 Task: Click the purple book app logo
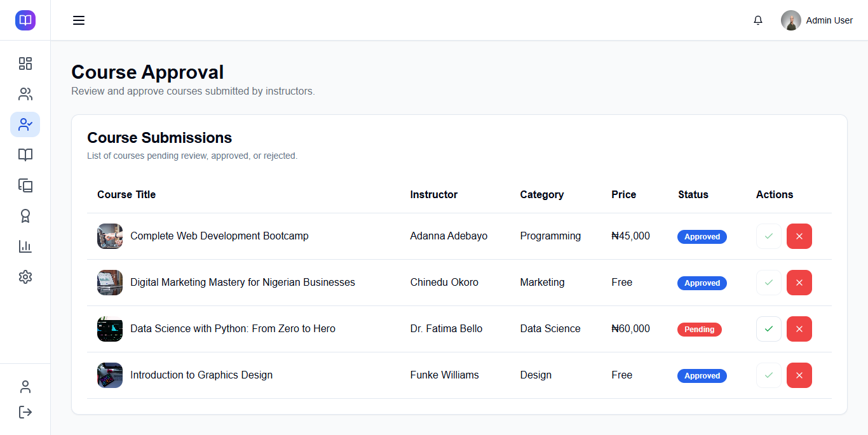click(25, 20)
